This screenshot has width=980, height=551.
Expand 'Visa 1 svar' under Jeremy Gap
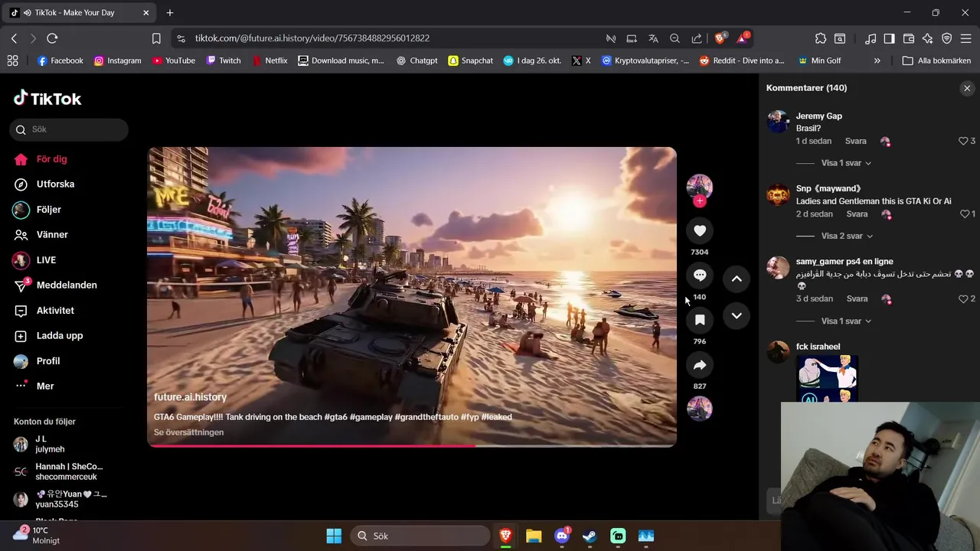tap(846, 163)
